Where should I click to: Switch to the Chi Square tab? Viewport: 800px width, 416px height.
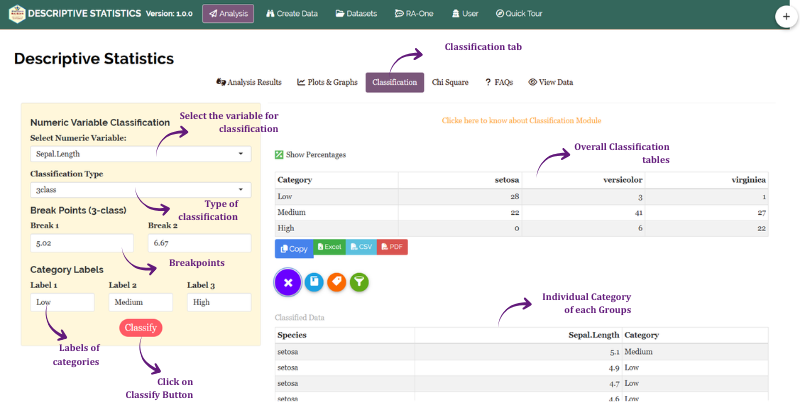coord(450,82)
